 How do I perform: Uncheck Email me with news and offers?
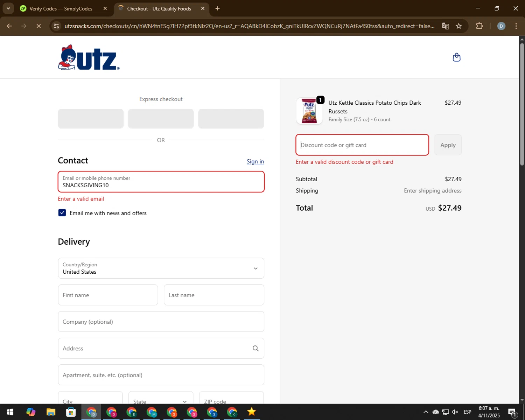point(62,213)
